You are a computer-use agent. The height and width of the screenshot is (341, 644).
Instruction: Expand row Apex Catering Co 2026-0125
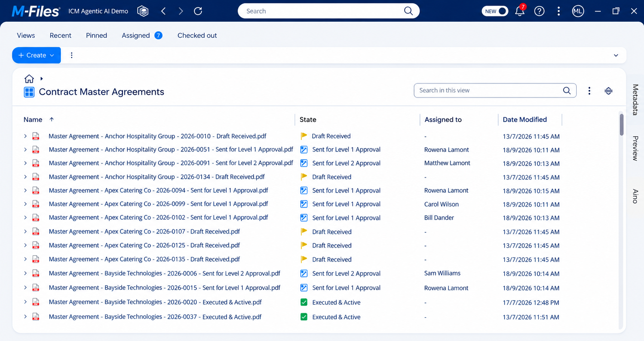[x=25, y=245]
